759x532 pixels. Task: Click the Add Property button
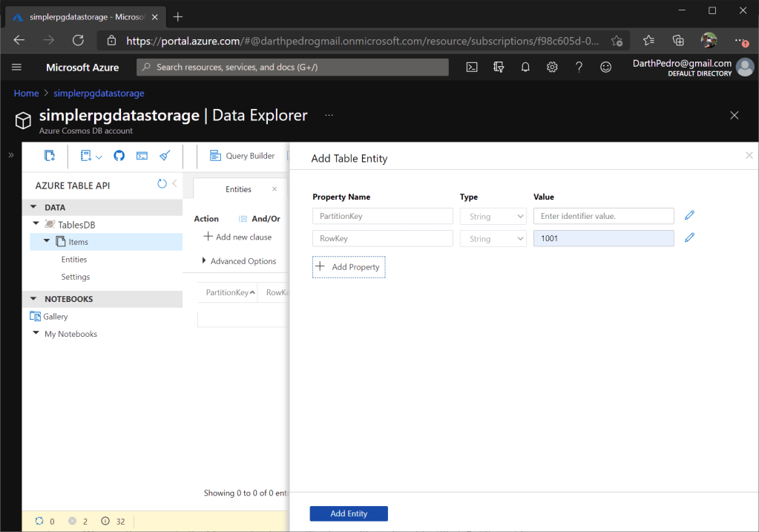[x=349, y=267]
